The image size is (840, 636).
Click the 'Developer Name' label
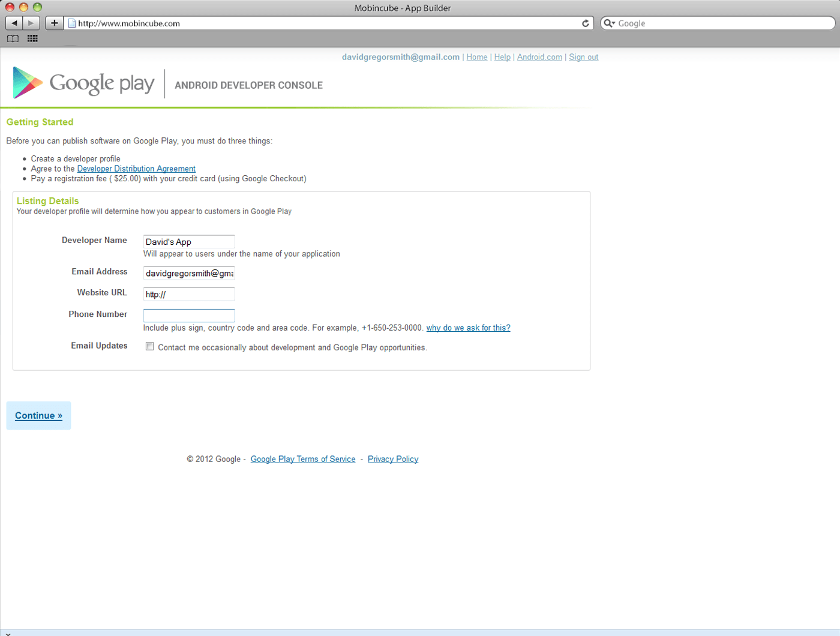click(94, 240)
